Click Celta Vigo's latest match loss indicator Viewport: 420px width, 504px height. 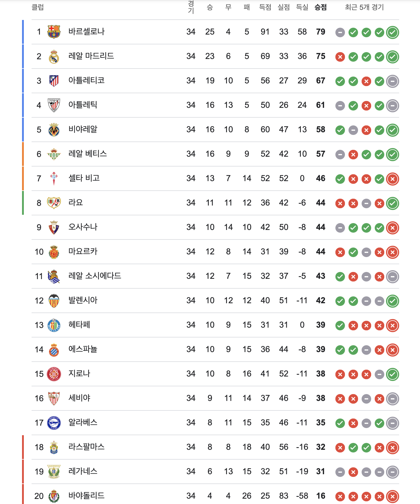pos(393,179)
